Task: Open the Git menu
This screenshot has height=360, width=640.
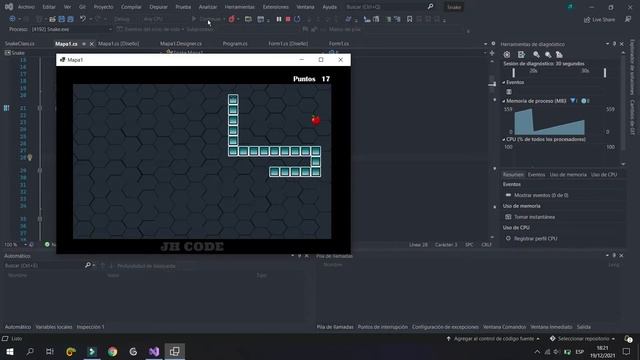Action: (82, 7)
